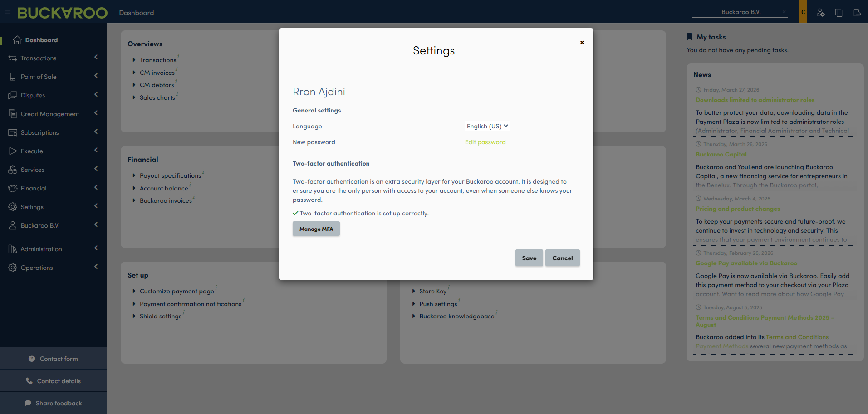Image resolution: width=868 pixels, height=414 pixels.
Task: Expand the Transactions sidebar chevron
Action: click(x=96, y=57)
